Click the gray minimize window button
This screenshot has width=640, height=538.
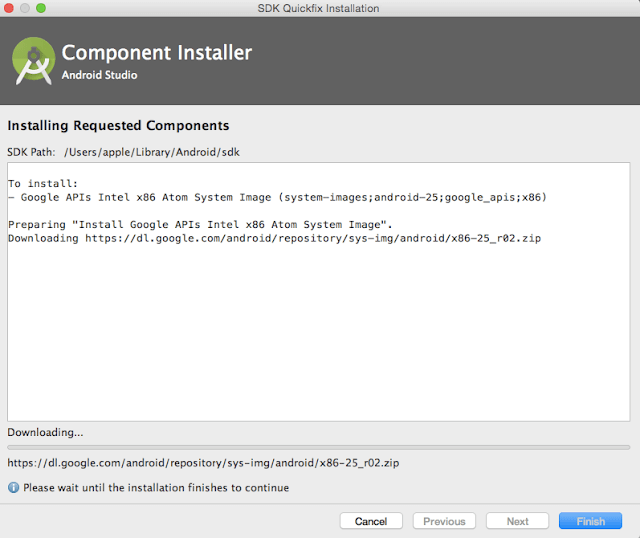(x=25, y=8)
